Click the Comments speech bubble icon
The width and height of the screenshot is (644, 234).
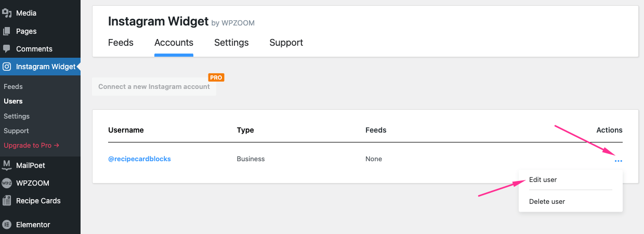(7, 49)
